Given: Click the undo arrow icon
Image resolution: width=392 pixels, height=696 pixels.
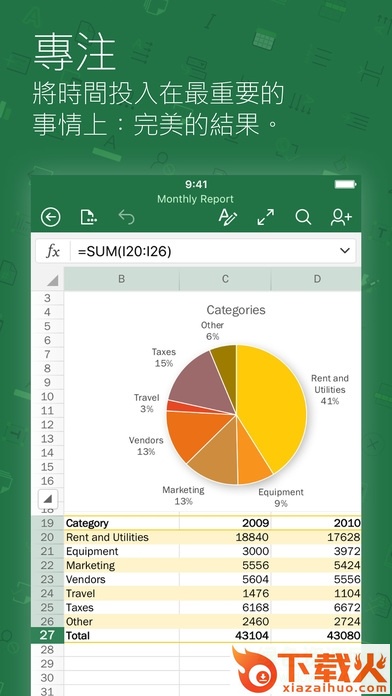Looking at the screenshot, I should pyautogui.click(x=127, y=217).
